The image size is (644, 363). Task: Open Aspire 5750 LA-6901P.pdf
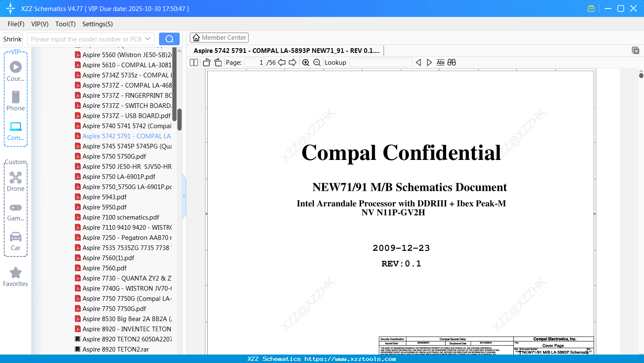115,177
